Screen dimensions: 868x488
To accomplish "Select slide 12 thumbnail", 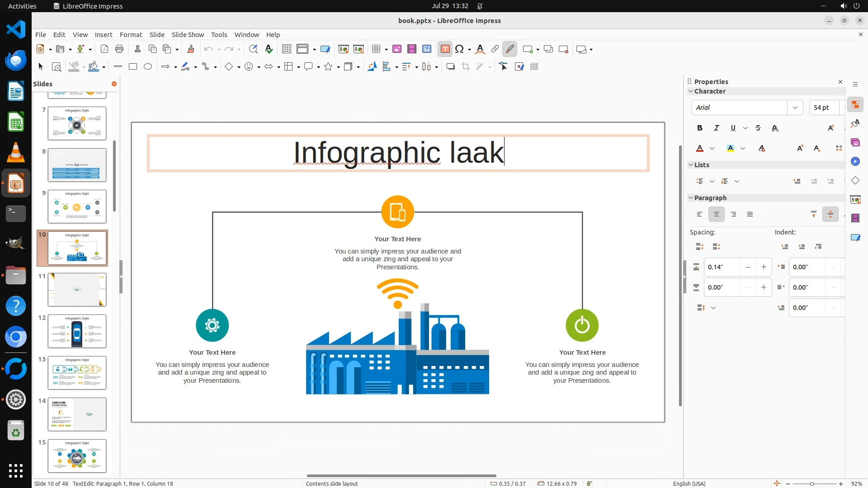I will click(x=77, y=331).
